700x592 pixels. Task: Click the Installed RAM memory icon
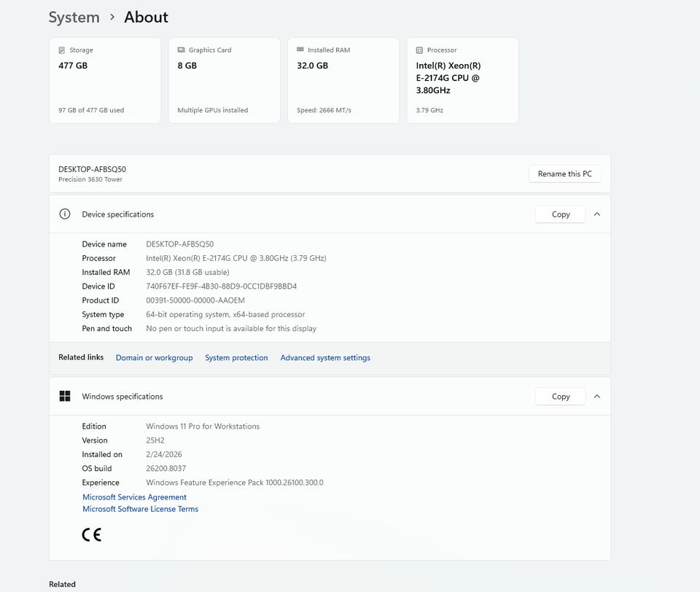click(x=300, y=50)
